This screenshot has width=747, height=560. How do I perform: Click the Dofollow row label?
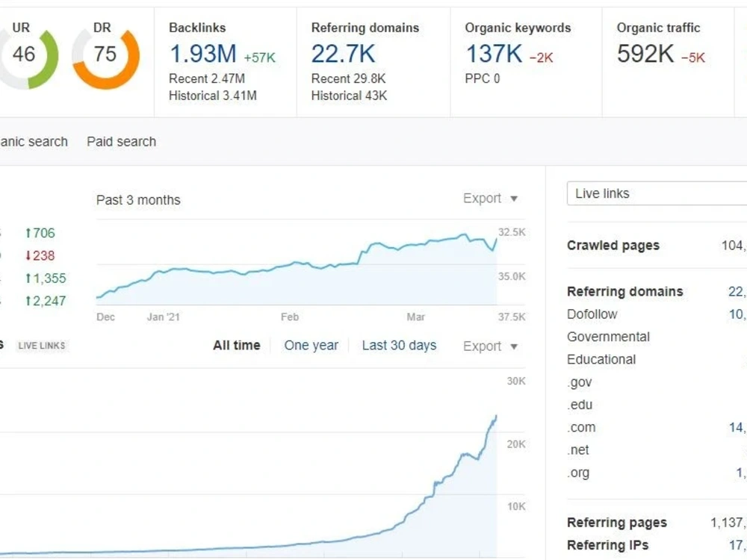click(592, 314)
